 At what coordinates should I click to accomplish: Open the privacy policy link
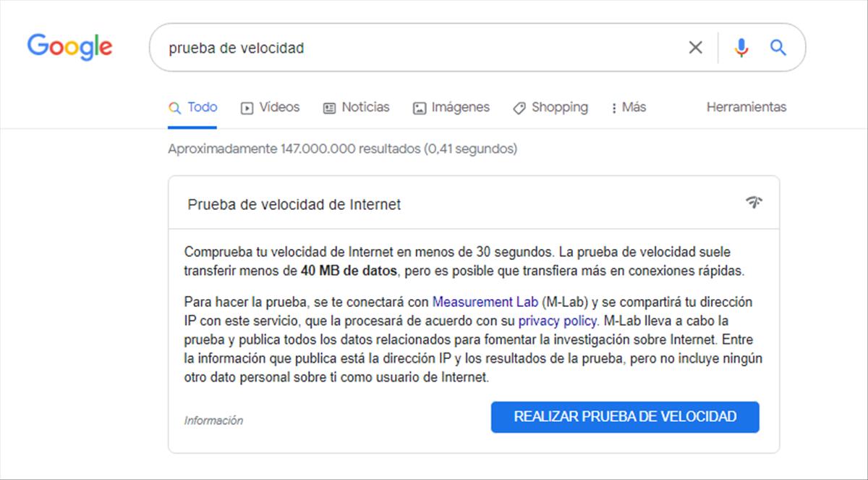click(x=558, y=321)
